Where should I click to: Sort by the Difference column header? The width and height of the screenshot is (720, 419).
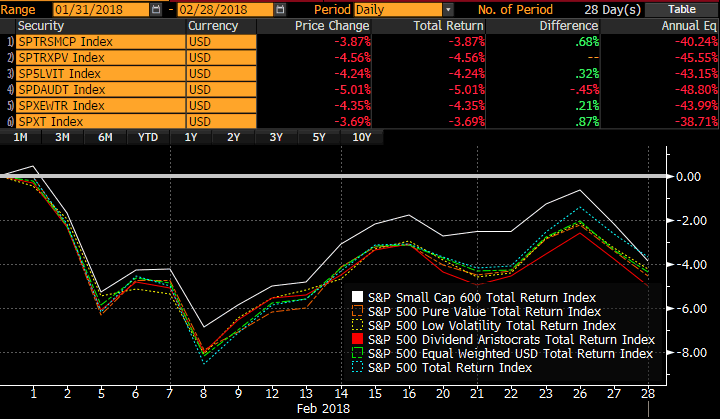point(543,26)
